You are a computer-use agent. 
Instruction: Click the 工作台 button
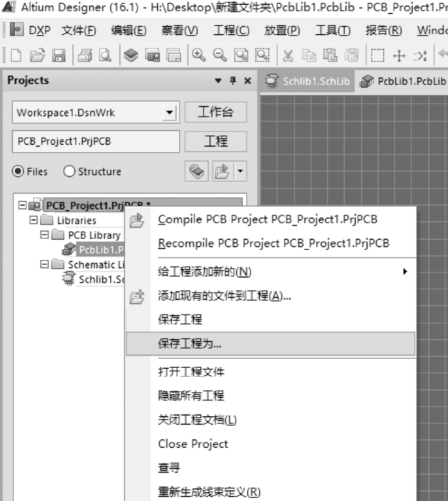click(216, 112)
